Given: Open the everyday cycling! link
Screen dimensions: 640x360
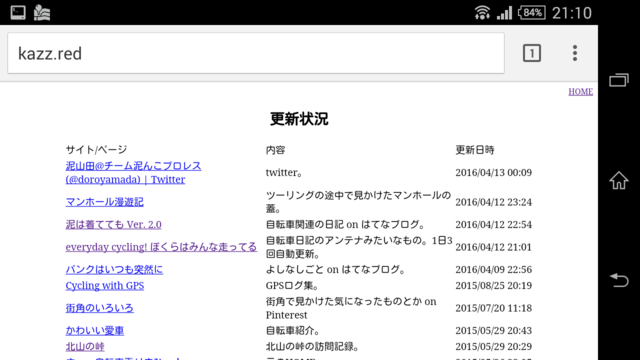Looking at the screenshot, I should click(161, 247).
